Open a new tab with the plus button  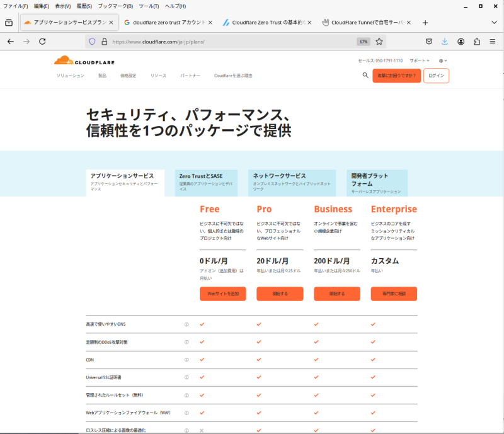425,23
